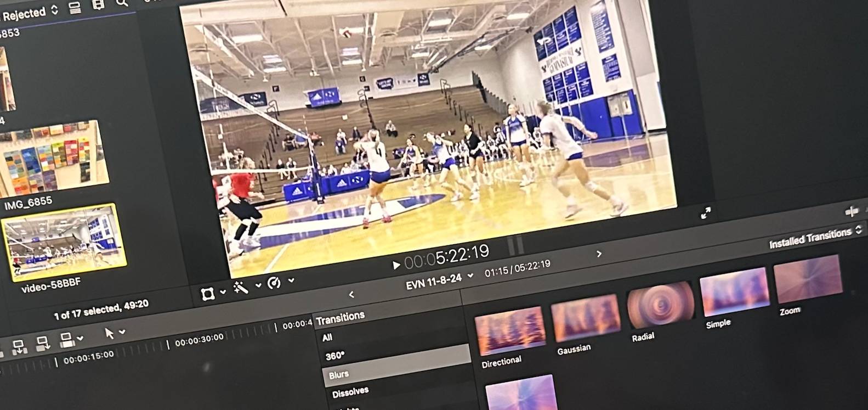The image size is (868, 410).
Task: Go back in timeline history
Action: [351, 295]
